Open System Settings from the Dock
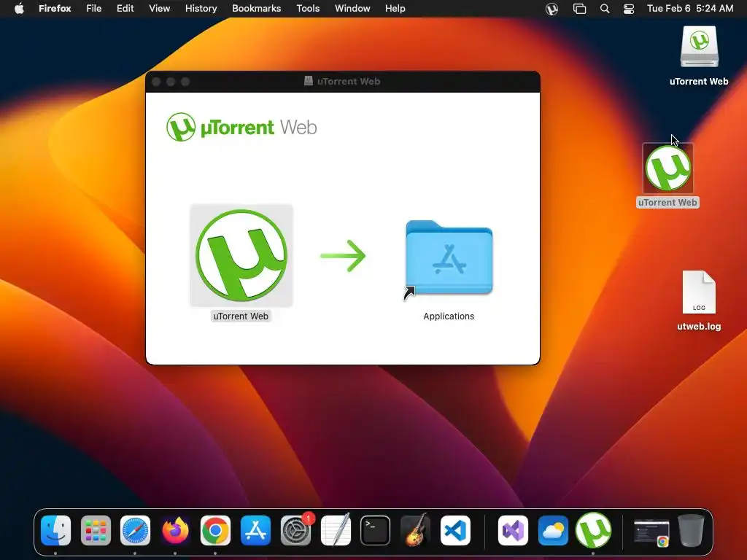The image size is (747, 560). [295, 531]
